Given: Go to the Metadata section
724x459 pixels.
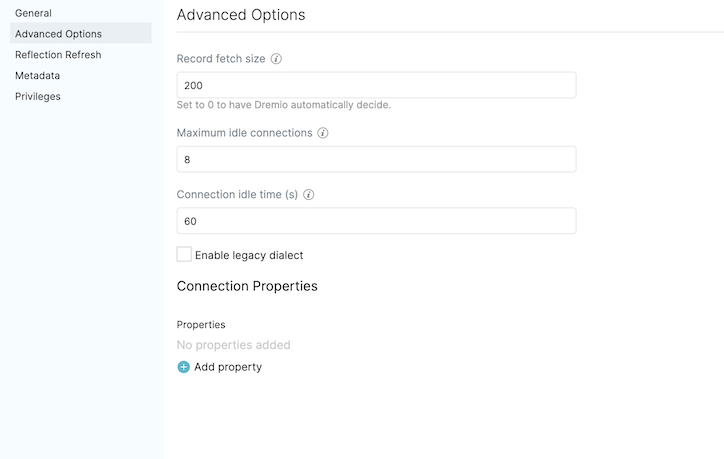Looking at the screenshot, I should (37, 76).
